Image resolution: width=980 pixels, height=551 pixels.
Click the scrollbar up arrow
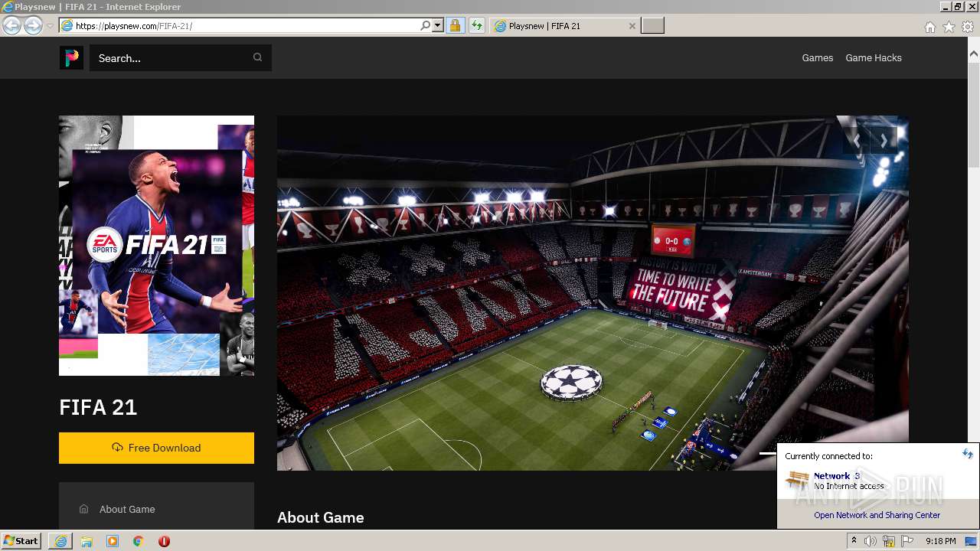(x=974, y=54)
